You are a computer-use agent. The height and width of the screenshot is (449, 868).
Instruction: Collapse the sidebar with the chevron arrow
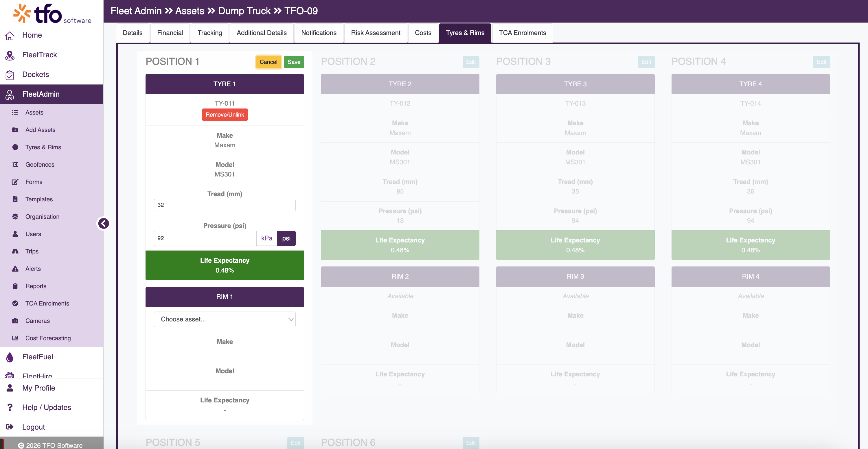(104, 223)
